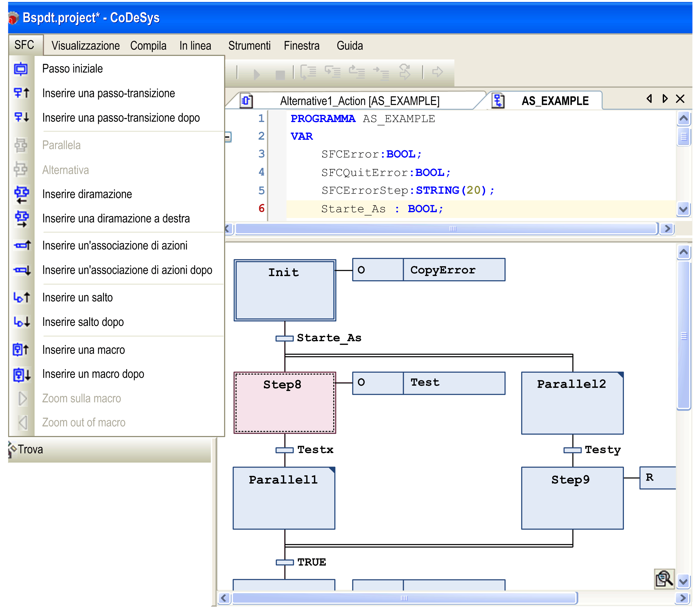Click the Trova search icon
The width and height of the screenshot is (700, 607).
click(12, 450)
